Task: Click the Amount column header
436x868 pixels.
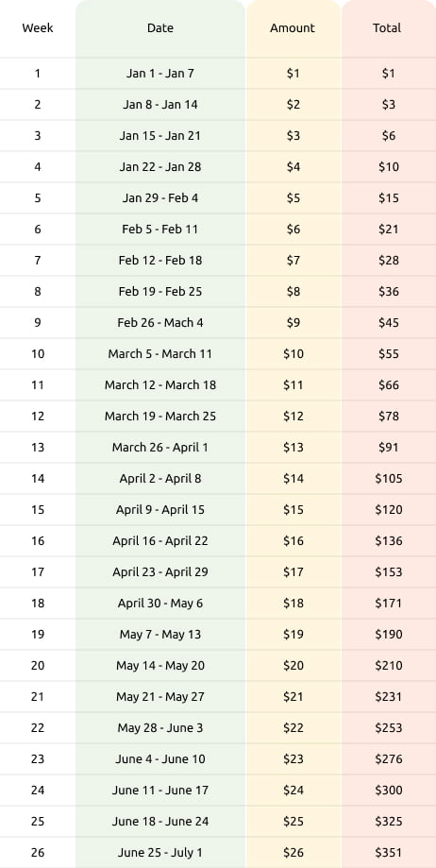Action: (x=293, y=27)
